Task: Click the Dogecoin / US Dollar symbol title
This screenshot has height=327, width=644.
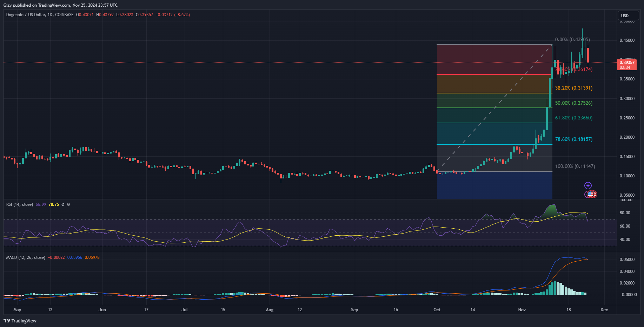Action: pyautogui.click(x=40, y=15)
